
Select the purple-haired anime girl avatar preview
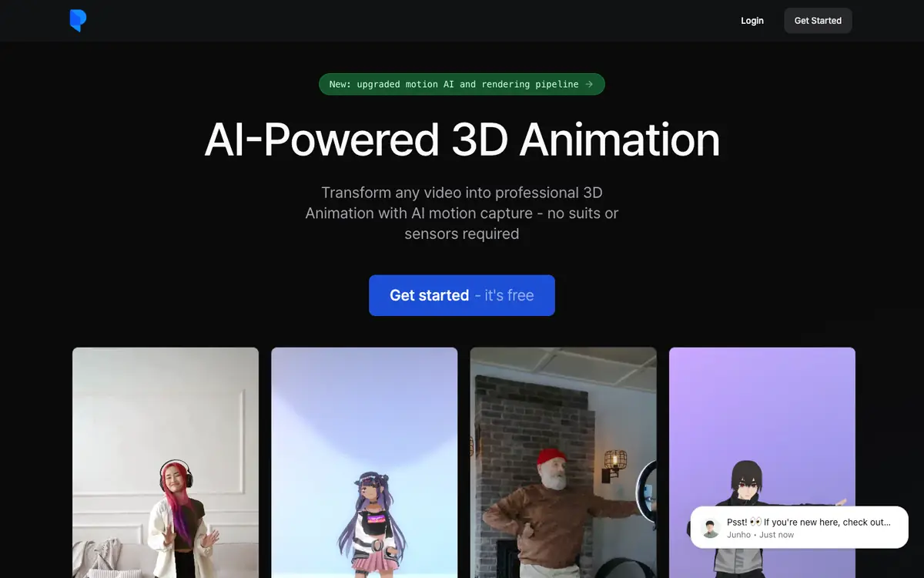pos(364,462)
